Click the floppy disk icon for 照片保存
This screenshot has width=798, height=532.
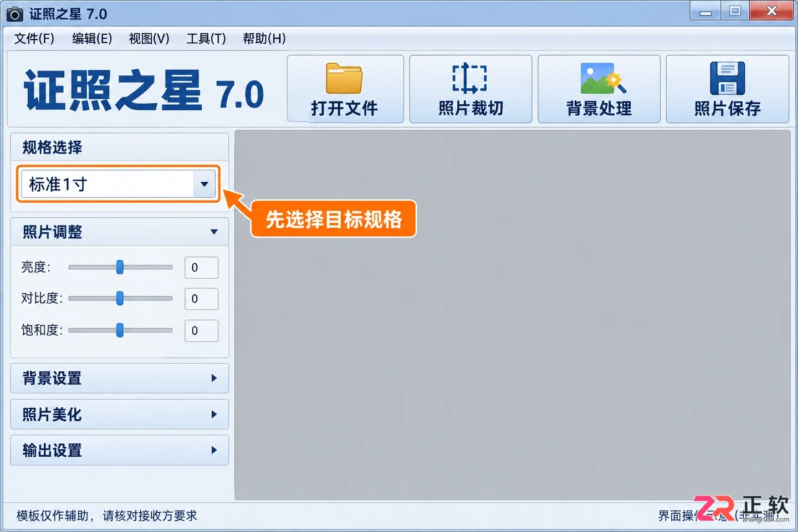coord(727,78)
